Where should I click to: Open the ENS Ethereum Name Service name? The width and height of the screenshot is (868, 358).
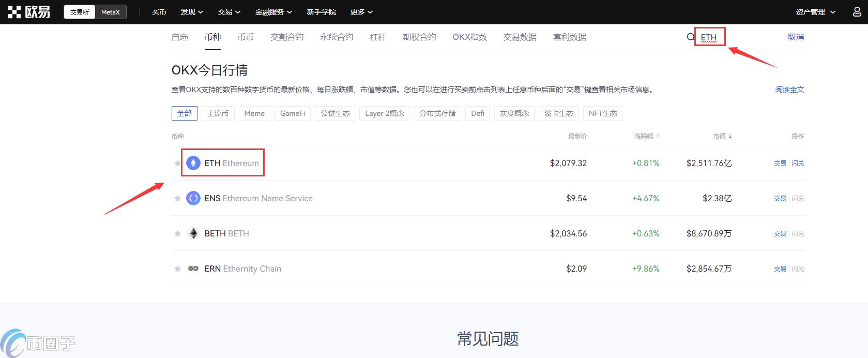pyautogui.click(x=258, y=199)
